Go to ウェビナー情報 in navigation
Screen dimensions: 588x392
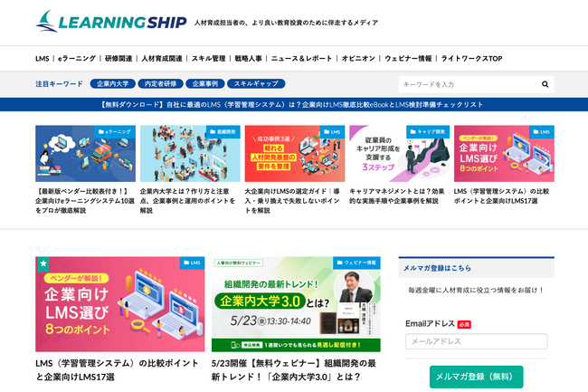click(x=408, y=59)
